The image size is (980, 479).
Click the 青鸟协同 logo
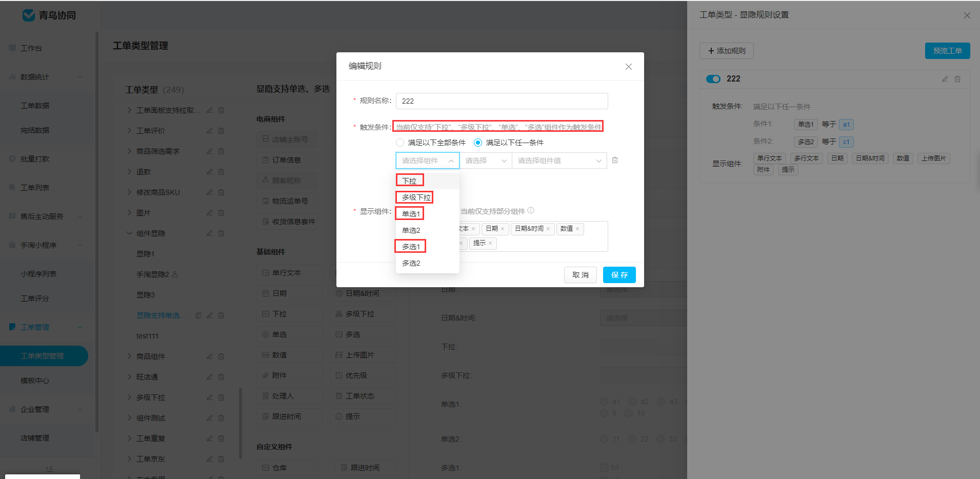coord(49,15)
